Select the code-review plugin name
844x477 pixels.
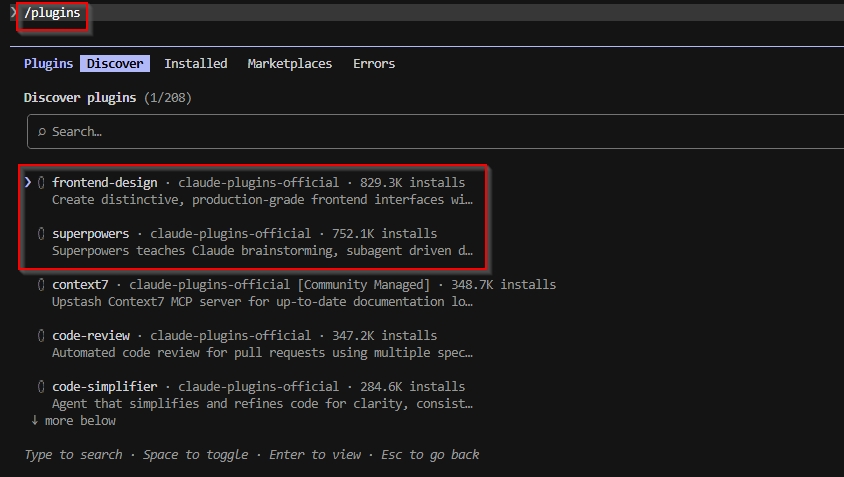(x=91, y=335)
